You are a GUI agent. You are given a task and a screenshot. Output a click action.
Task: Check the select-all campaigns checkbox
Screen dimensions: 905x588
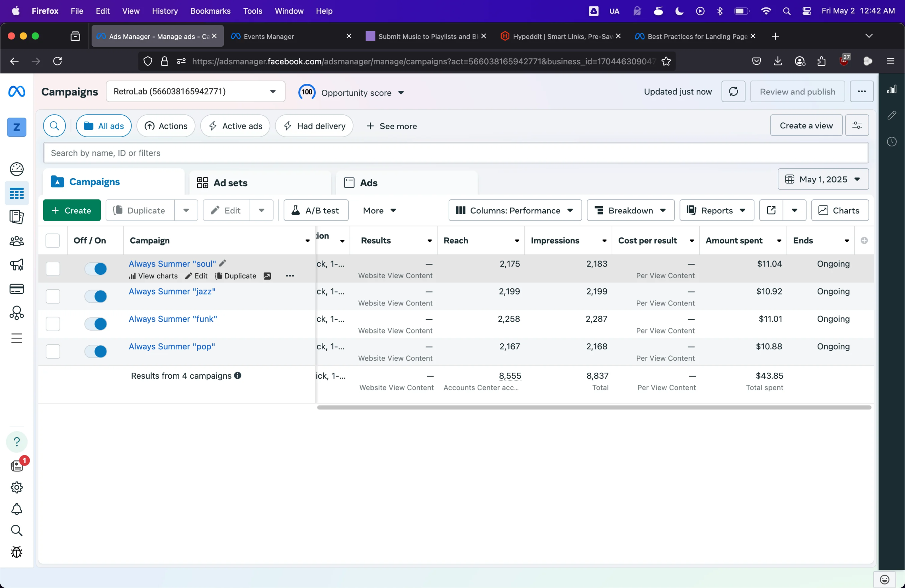coord(52,240)
